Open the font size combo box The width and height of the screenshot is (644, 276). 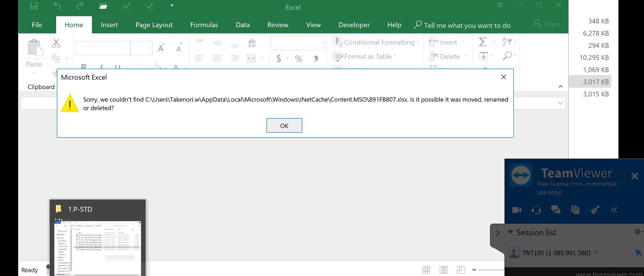coord(141,48)
